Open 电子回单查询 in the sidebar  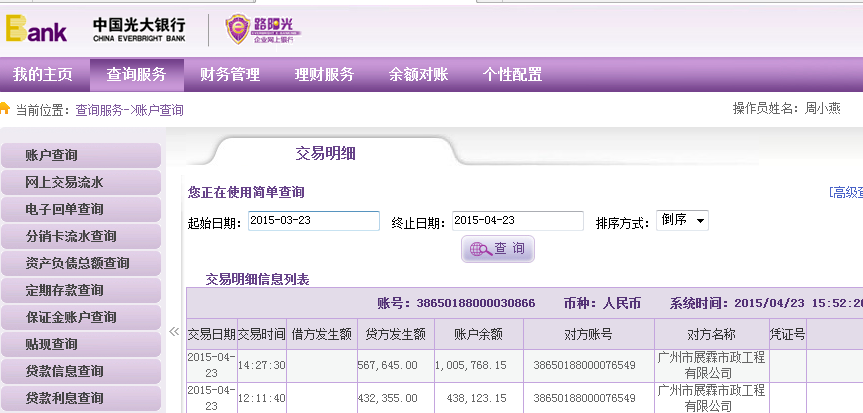tap(80, 210)
